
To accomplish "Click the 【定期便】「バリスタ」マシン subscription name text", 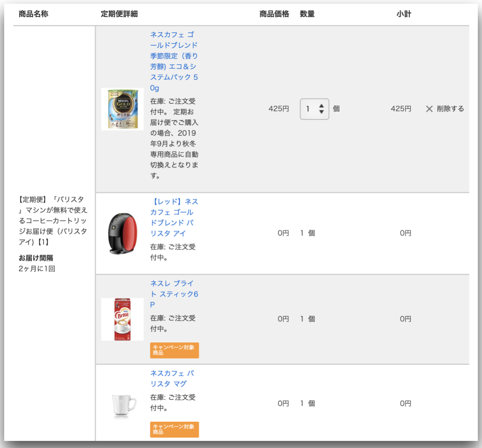I will point(53,221).
